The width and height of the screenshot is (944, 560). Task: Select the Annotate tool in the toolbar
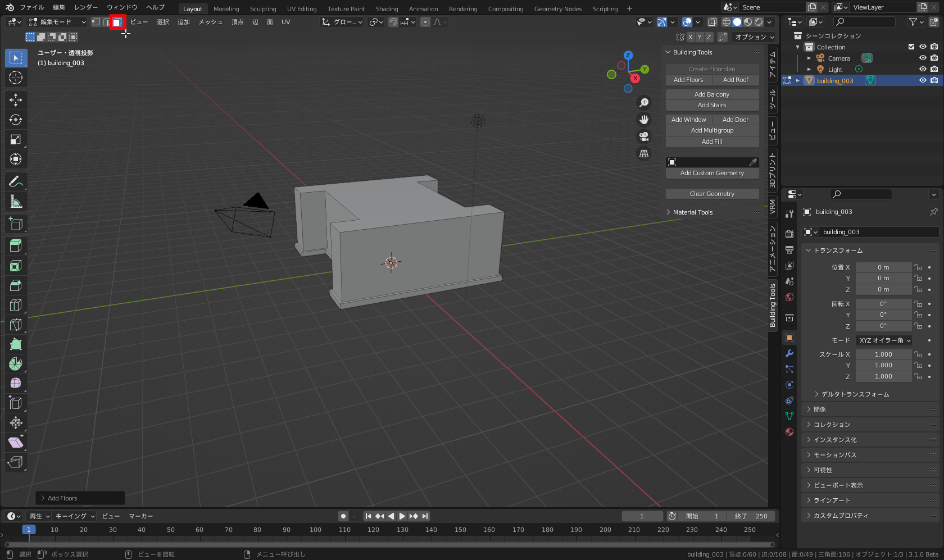click(15, 181)
